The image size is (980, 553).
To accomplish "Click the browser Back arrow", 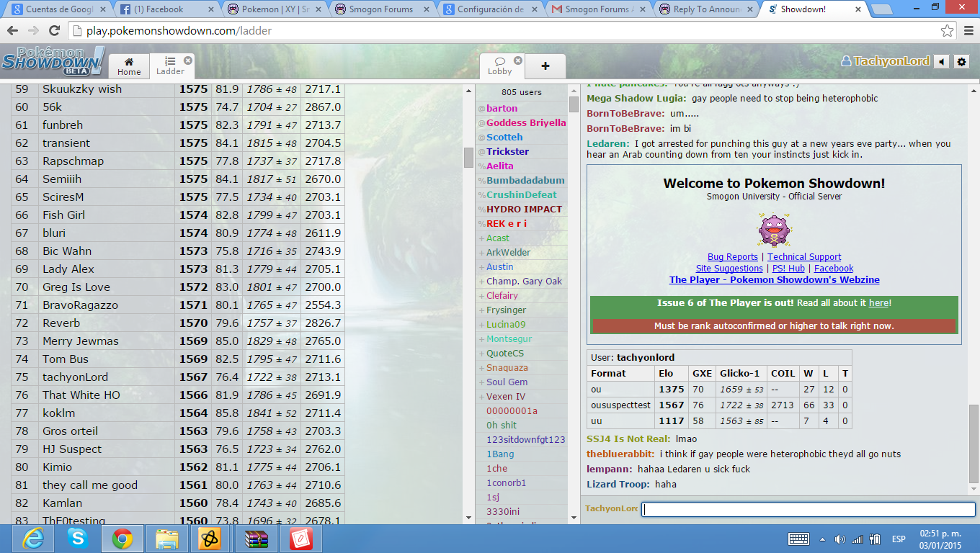I will pos(14,31).
